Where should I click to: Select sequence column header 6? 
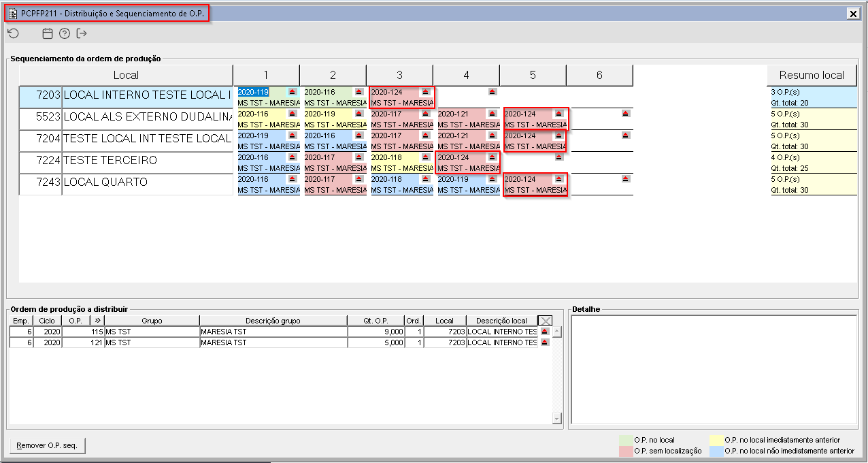[x=599, y=76]
